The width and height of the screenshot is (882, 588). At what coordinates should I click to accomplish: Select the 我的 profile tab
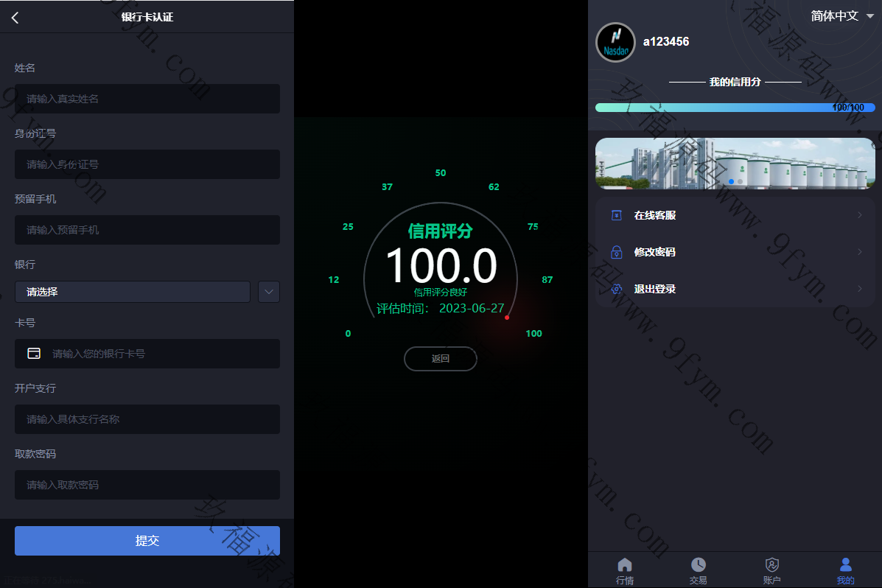[845, 570]
